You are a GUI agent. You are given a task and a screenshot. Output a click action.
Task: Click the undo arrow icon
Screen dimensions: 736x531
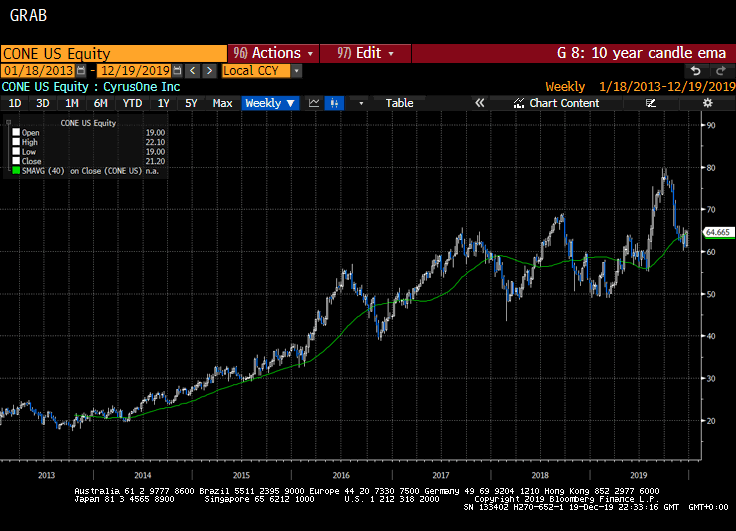coord(696,71)
